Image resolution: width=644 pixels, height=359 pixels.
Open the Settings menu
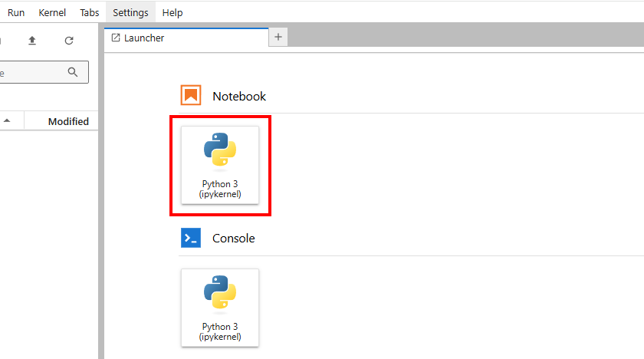click(130, 13)
